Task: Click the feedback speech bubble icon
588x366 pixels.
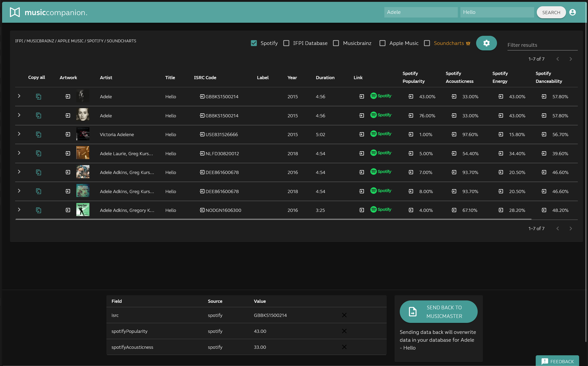Action: click(545, 361)
